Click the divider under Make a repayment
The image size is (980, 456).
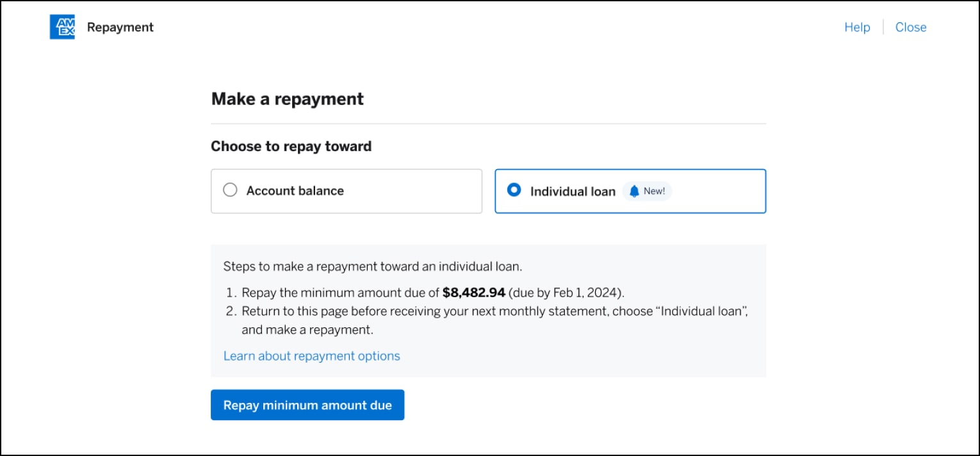click(488, 122)
